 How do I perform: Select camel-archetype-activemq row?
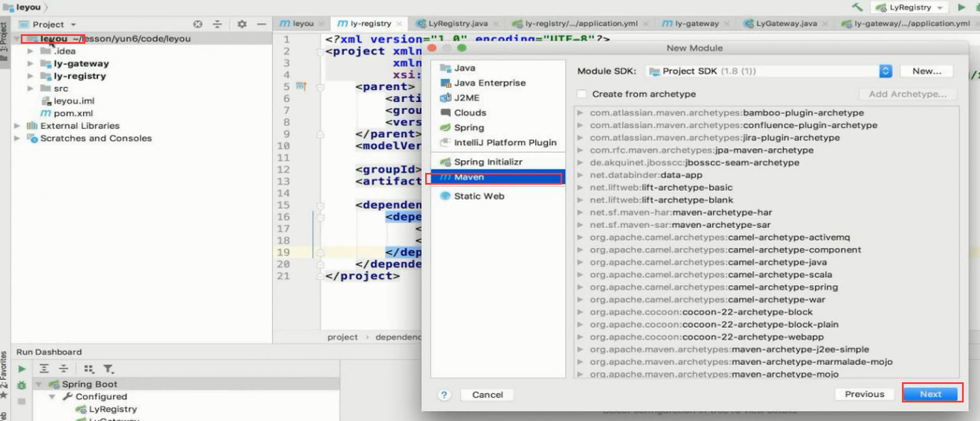(x=767, y=237)
